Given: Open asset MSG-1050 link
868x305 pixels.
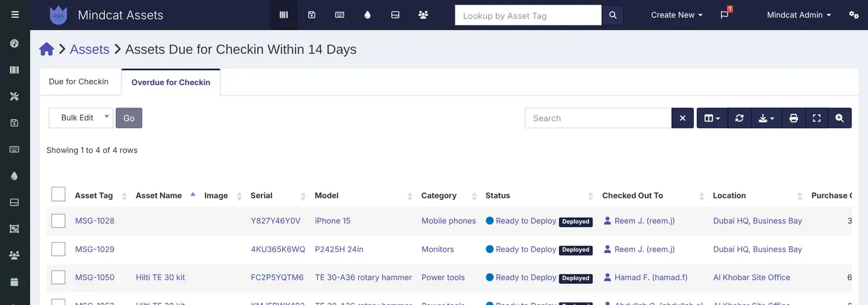Looking at the screenshot, I should [94, 277].
